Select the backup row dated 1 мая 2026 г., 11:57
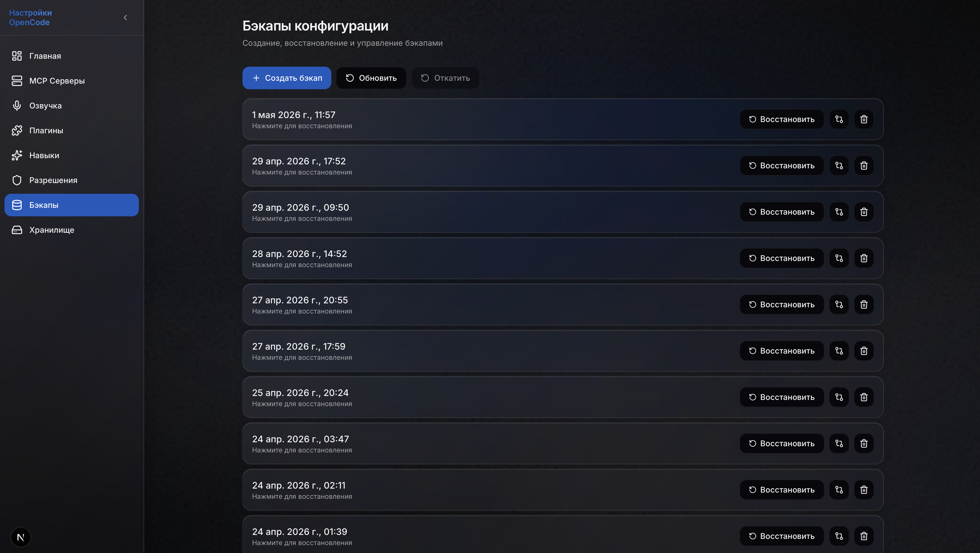Image resolution: width=980 pixels, height=553 pixels. click(x=563, y=119)
